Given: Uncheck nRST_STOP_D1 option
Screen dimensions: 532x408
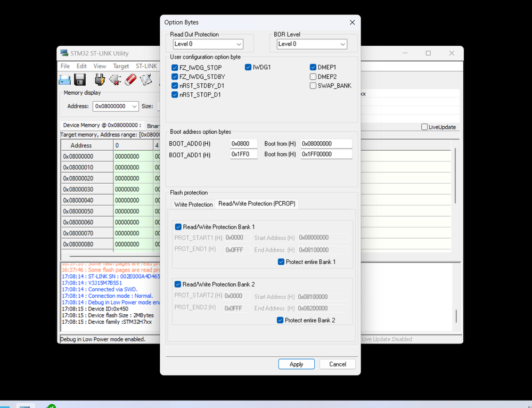Looking at the screenshot, I should click(x=175, y=95).
